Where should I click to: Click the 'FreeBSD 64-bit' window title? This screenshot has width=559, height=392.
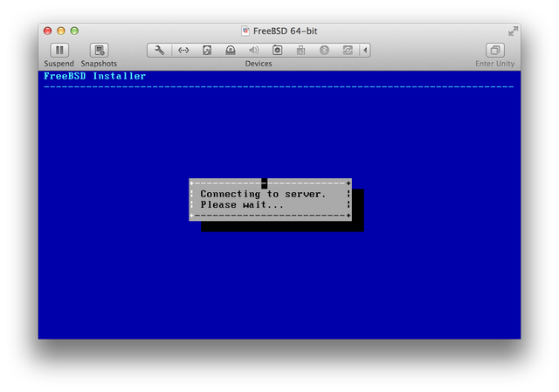286,31
